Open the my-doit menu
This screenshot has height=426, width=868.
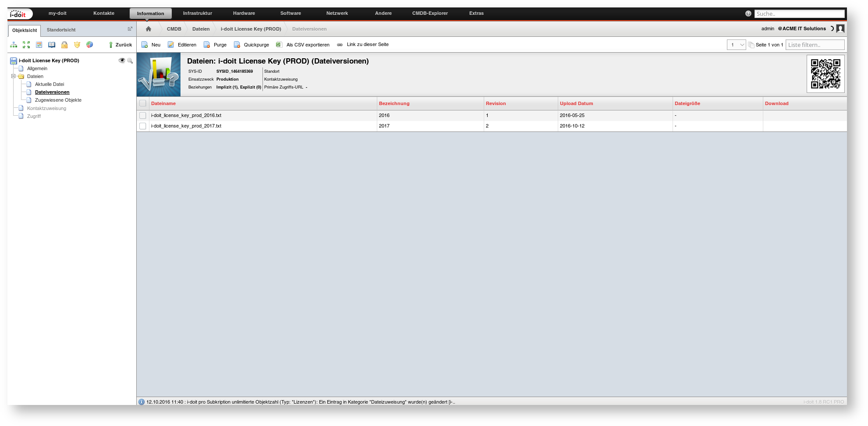click(x=57, y=13)
